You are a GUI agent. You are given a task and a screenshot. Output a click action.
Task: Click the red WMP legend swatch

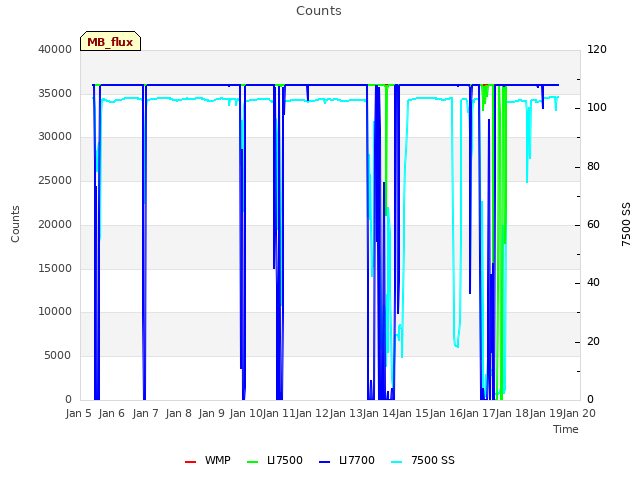(x=190, y=462)
